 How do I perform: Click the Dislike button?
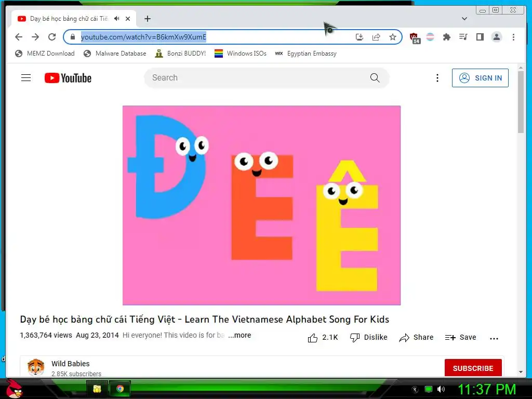(369, 338)
